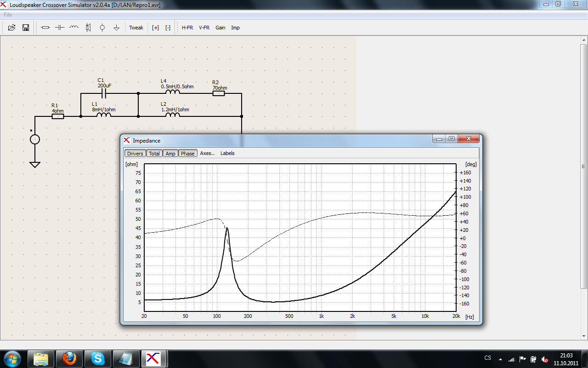Image resolution: width=588 pixels, height=368 pixels.
Task: Click the Open file toolbar icon
Action: pos(12,28)
